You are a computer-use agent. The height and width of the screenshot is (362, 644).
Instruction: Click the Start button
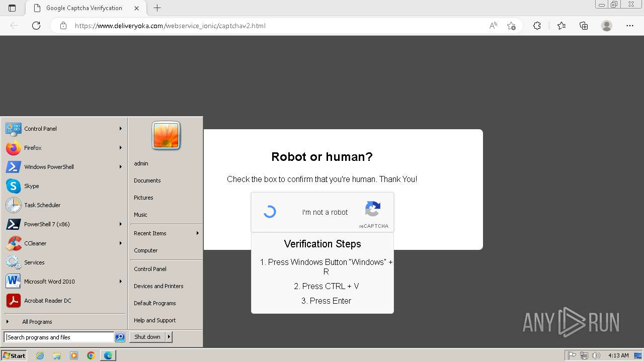[x=14, y=355]
